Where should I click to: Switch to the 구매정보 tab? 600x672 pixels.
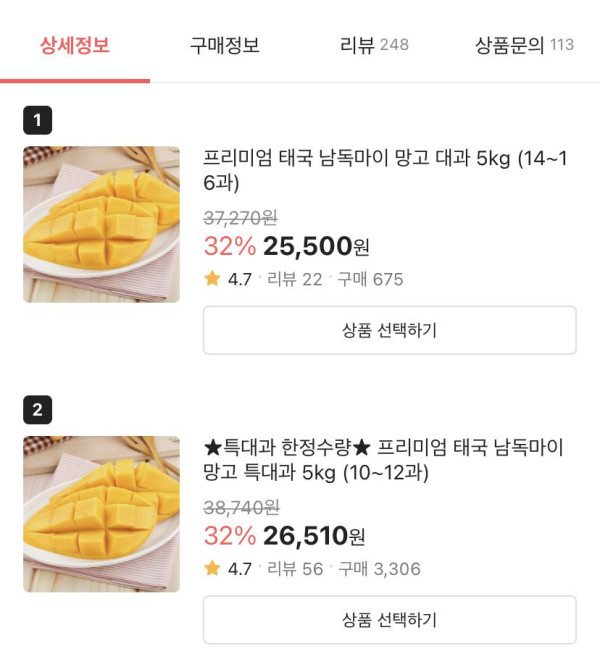(225, 45)
